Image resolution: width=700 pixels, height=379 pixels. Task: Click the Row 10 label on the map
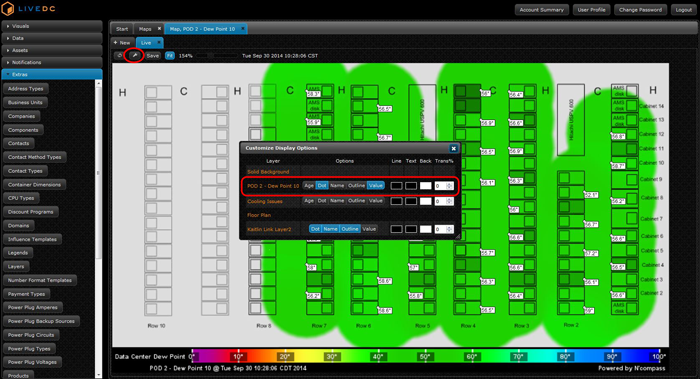[156, 326]
